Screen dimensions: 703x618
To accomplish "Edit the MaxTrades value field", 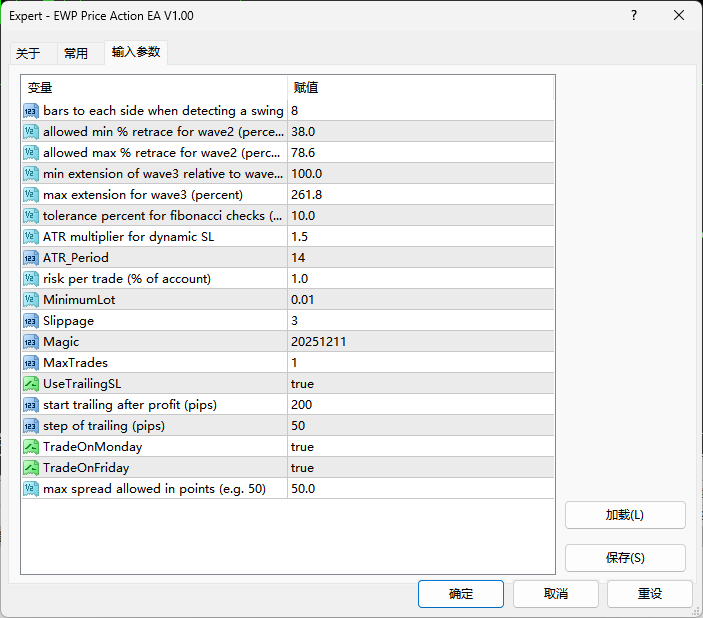I will point(420,363).
